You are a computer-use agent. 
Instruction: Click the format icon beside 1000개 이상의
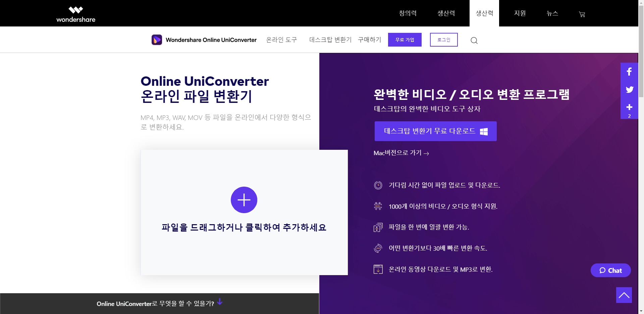pos(378,206)
